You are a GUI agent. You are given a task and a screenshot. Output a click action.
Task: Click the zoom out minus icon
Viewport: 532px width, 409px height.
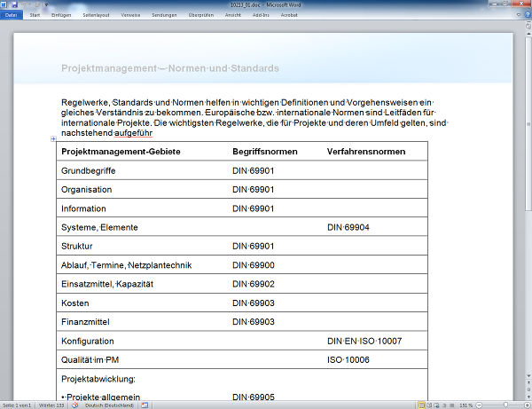(x=478, y=405)
